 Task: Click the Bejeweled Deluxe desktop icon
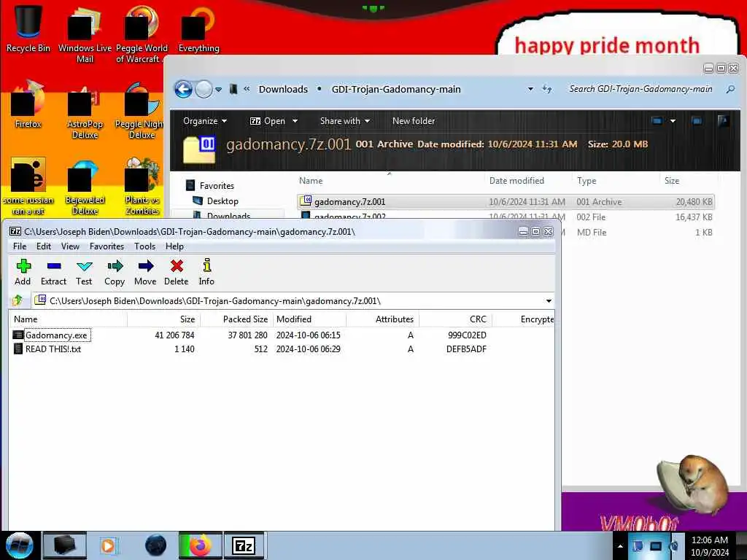[x=85, y=187]
